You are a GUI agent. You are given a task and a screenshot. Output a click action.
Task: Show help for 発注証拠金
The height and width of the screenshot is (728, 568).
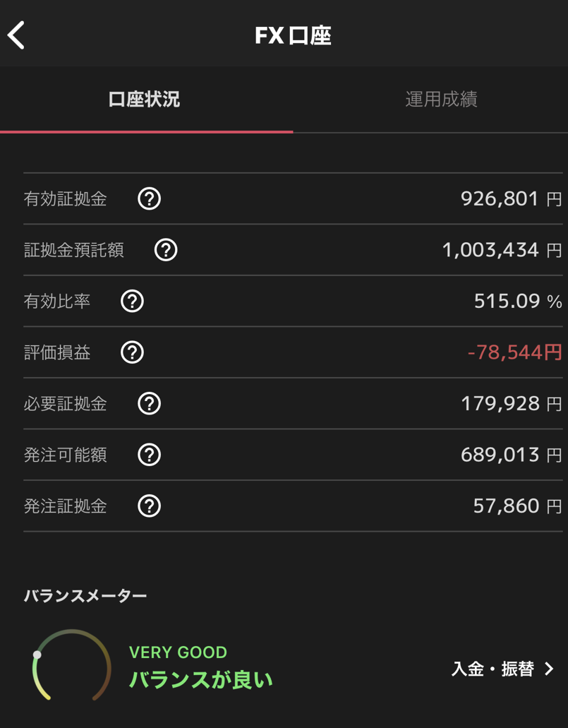149,506
